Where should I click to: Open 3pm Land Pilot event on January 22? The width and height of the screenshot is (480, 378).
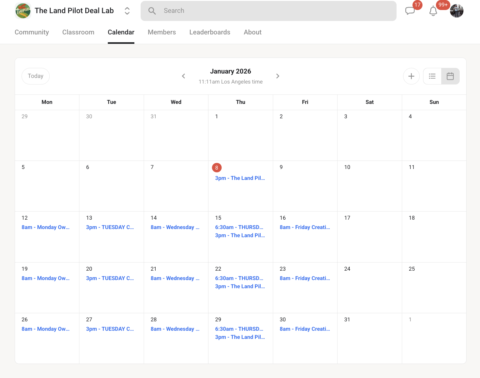(x=240, y=287)
